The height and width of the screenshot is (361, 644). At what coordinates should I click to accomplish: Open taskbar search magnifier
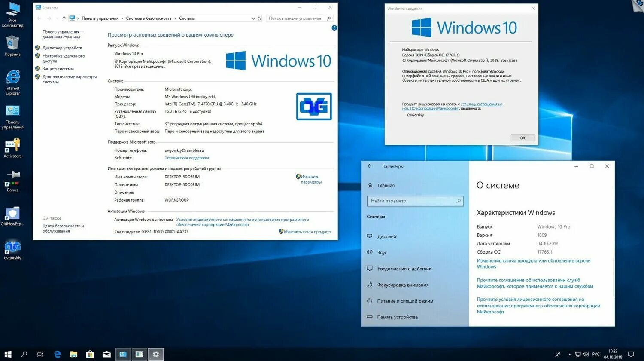(24, 354)
